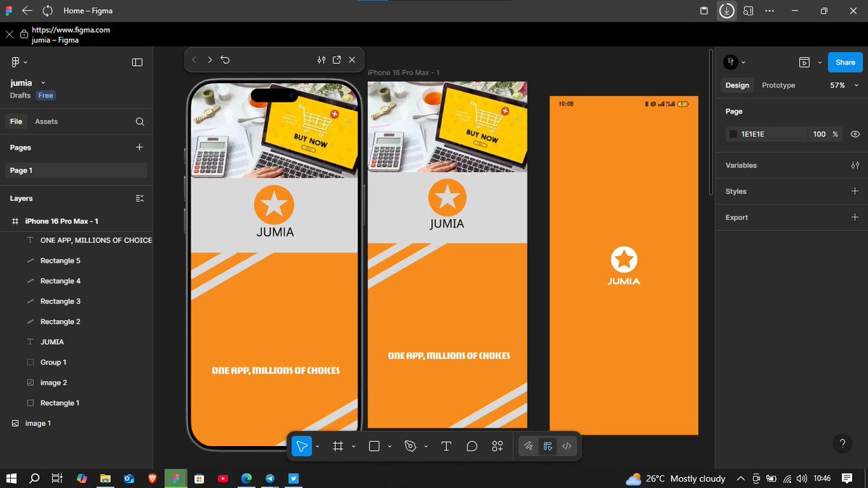Switch to Draw mode

pos(529,446)
